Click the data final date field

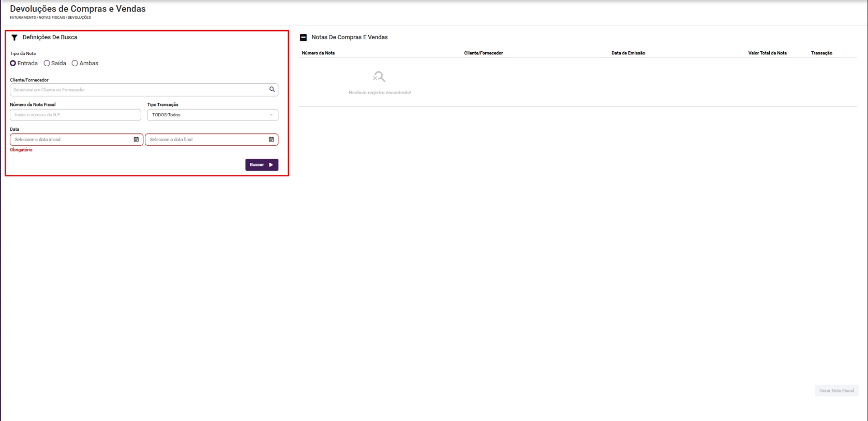tap(212, 140)
